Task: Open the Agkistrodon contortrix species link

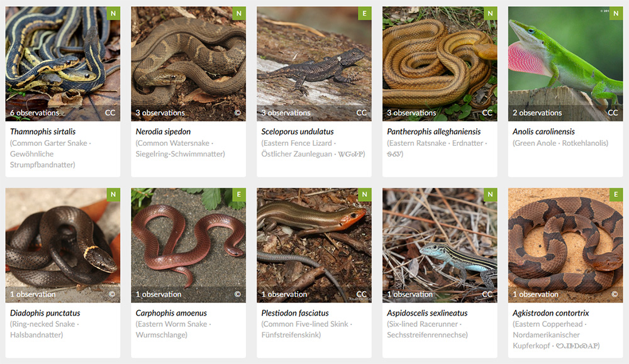Action: click(x=551, y=312)
